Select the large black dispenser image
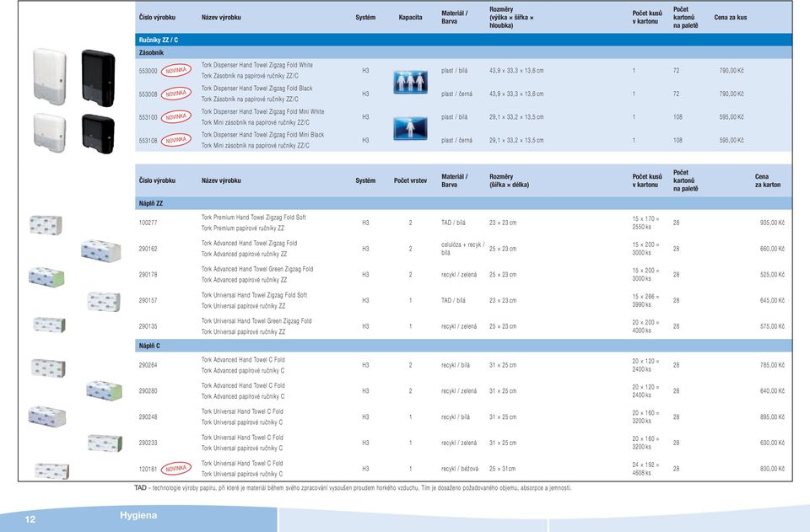The image size is (810, 532). pyautogui.click(x=98, y=78)
